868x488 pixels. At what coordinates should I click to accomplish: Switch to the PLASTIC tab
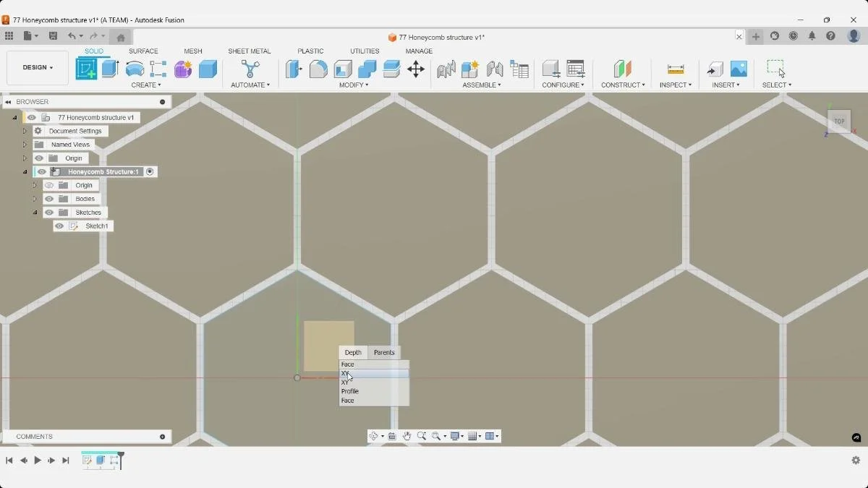click(310, 51)
